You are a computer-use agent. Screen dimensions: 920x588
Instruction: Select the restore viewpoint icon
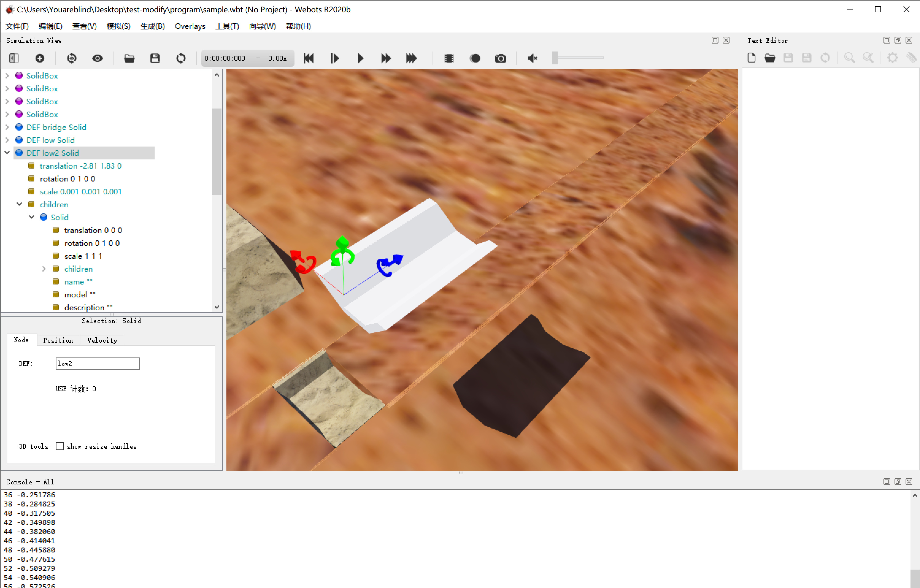point(71,58)
